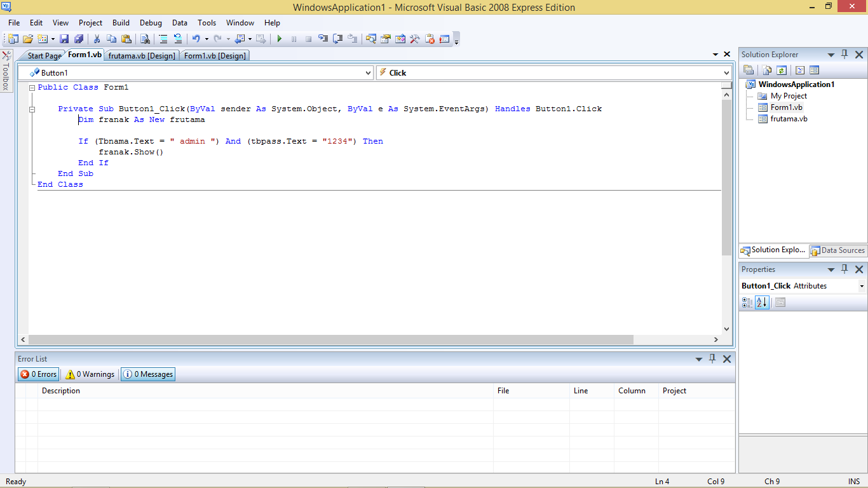This screenshot has height=488, width=868.
Task: Open the collapsed Toolbox side tab
Action: [6, 71]
